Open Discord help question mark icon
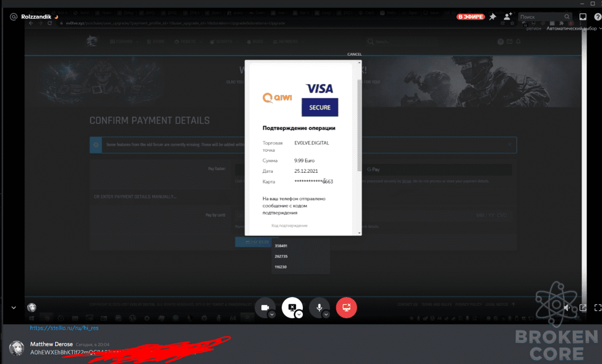The height and width of the screenshot is (364, 602). click(598, 17)
